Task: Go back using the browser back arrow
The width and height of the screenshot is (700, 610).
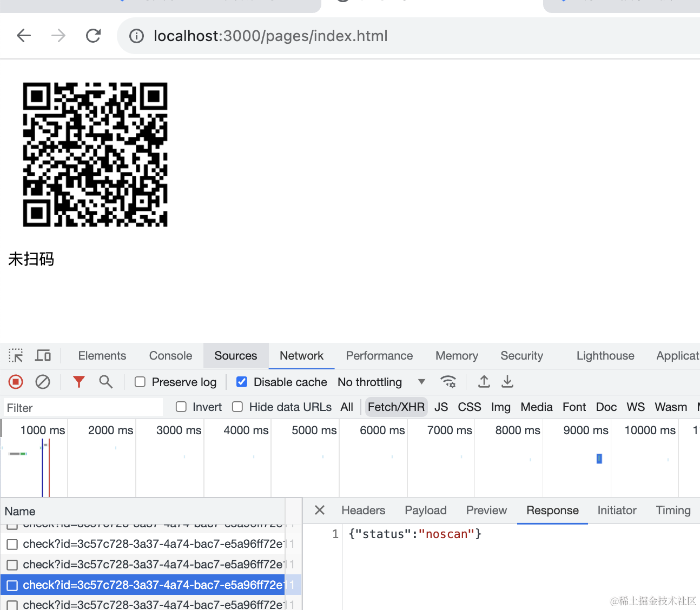Action: 24,36
